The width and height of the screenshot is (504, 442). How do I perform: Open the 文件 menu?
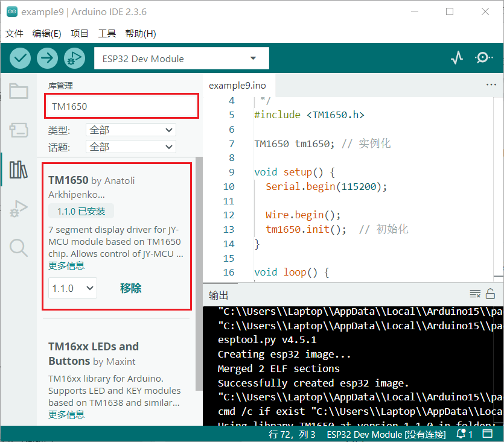[x=14, y=33]
